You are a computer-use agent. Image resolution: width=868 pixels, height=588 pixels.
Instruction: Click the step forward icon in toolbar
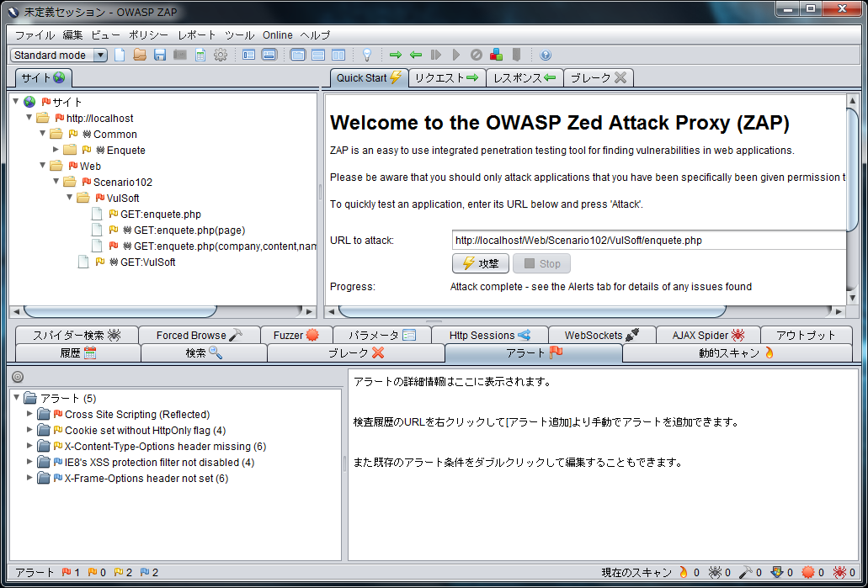[436, 55]
